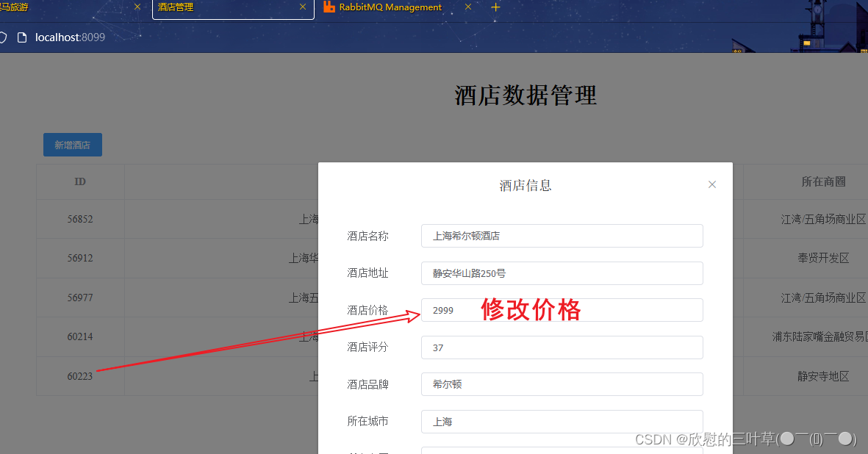Image resolution: width=868 pixels, height=454 pixels.
Task: Edit the 酒店名称 field with 上海希尔顿酒店
Action: click(x=562, y=236)
